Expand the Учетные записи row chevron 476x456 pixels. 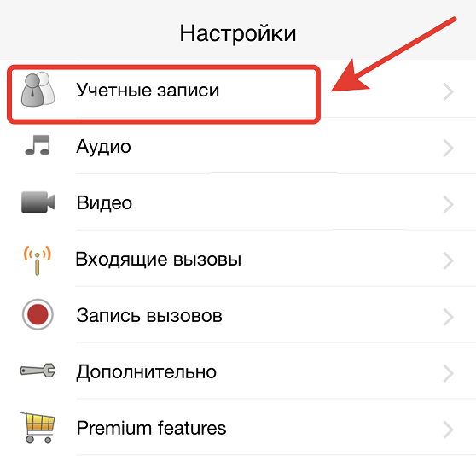point(448,91)
